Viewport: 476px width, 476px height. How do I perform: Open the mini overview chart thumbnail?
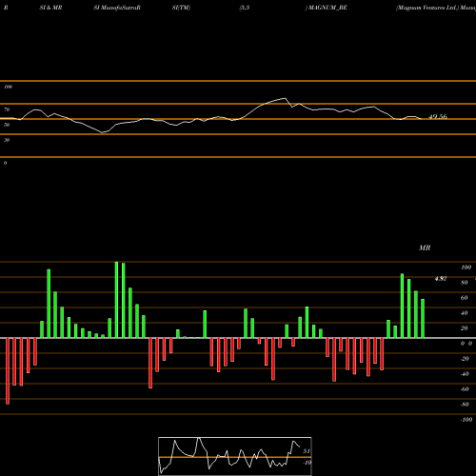235,456
